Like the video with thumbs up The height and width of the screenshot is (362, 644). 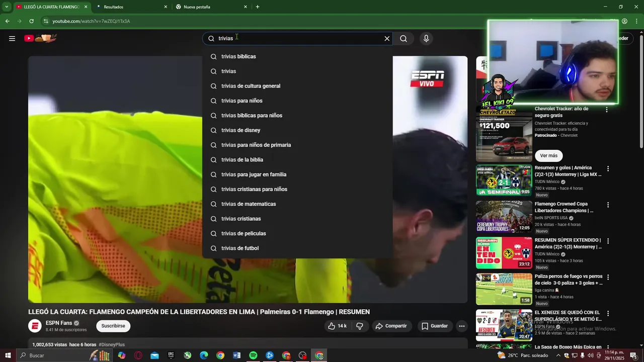click(x=337, y=326)
